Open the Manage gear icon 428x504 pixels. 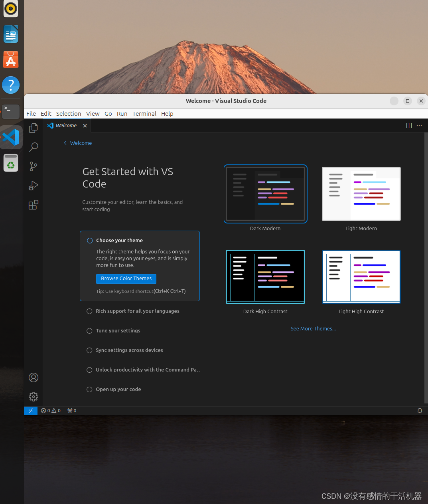[34, 397]
